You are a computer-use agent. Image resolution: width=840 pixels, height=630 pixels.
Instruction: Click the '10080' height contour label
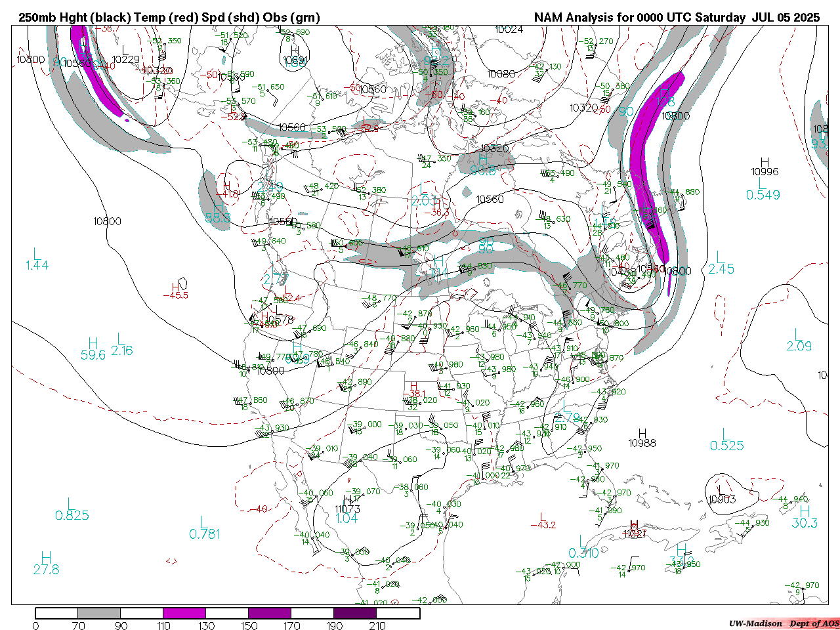[501, 74]
